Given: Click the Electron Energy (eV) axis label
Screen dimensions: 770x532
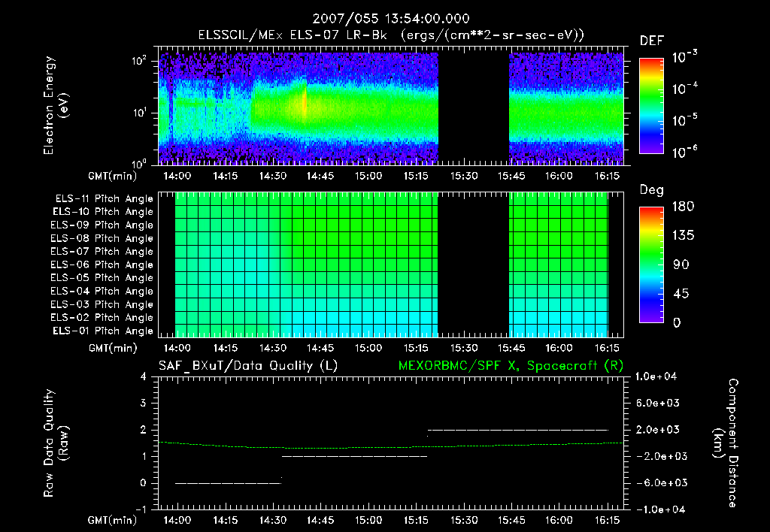Looking at the screenshot, I should (56, 105).
